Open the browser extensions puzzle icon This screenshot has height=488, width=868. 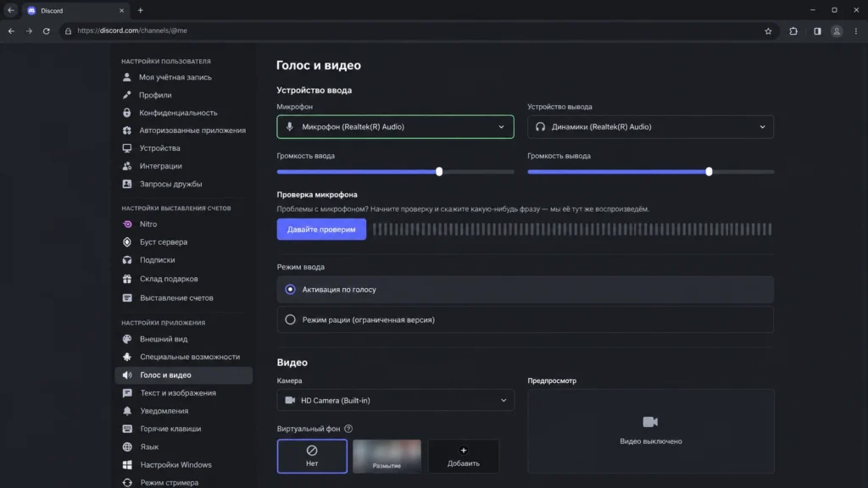pyautogui.click(x=793, y=31)
